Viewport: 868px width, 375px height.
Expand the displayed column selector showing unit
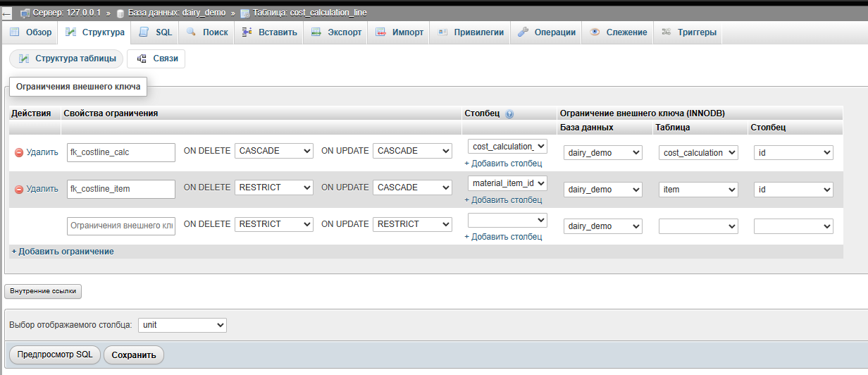tap(182, 325)
